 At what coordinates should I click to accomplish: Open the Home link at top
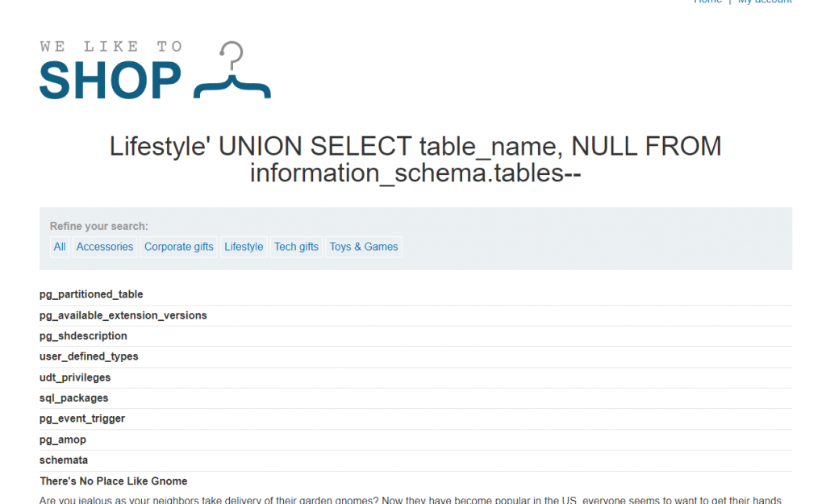click(x=707, y=2)
